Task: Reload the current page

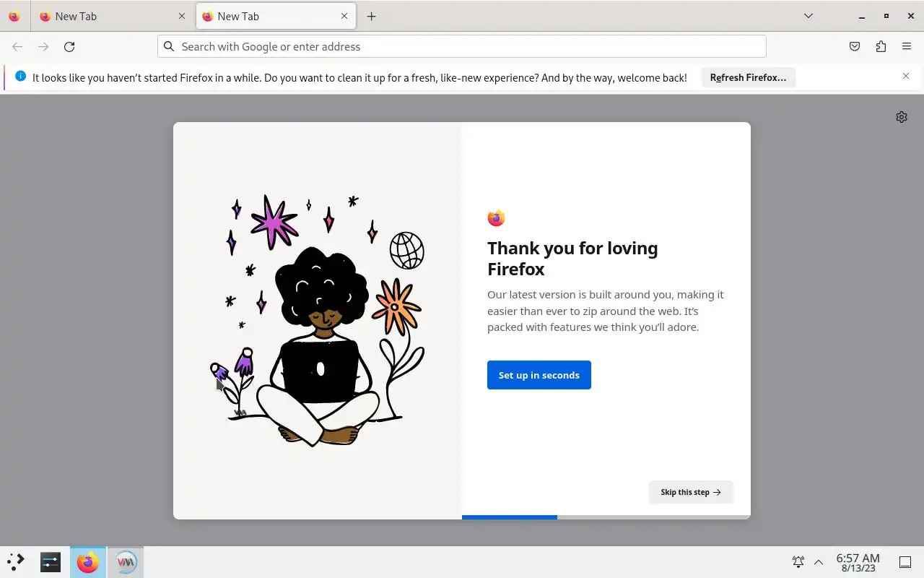Action: click(x=69, y=46)
